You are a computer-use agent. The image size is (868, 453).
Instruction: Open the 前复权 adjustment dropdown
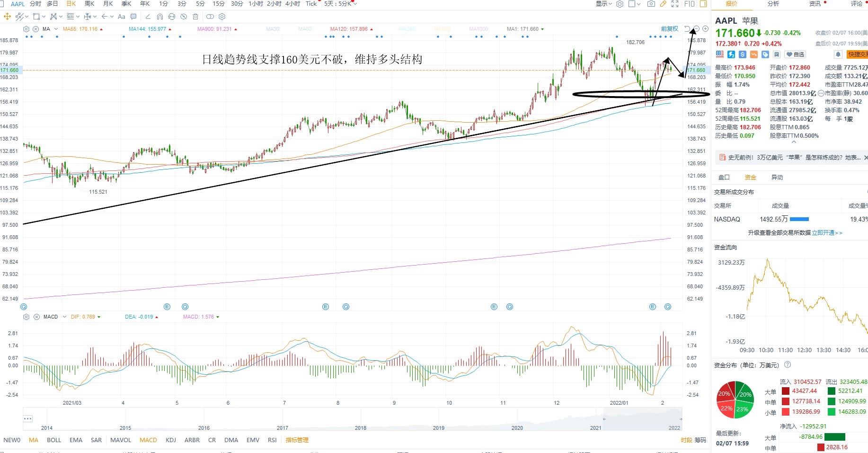670,29
